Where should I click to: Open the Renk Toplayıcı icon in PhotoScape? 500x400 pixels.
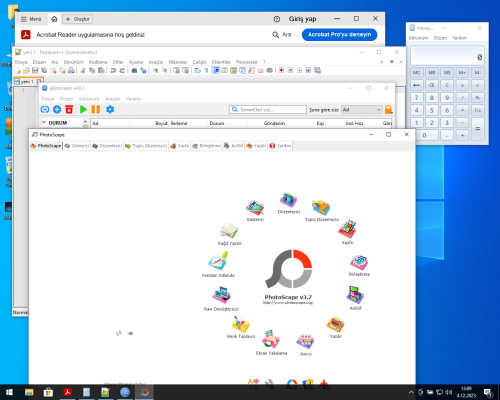point(240,324)
